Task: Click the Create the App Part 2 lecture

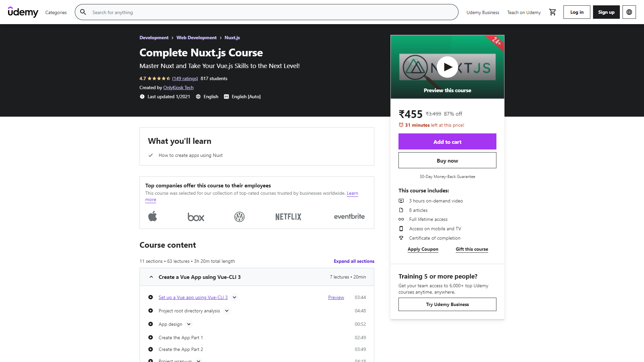Action: (x=181, y=349)
